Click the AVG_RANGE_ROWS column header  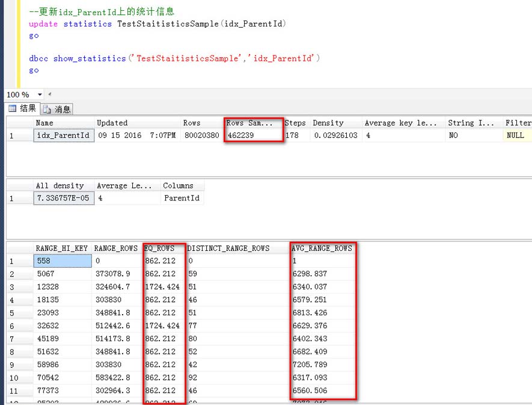tap(322, 248)
